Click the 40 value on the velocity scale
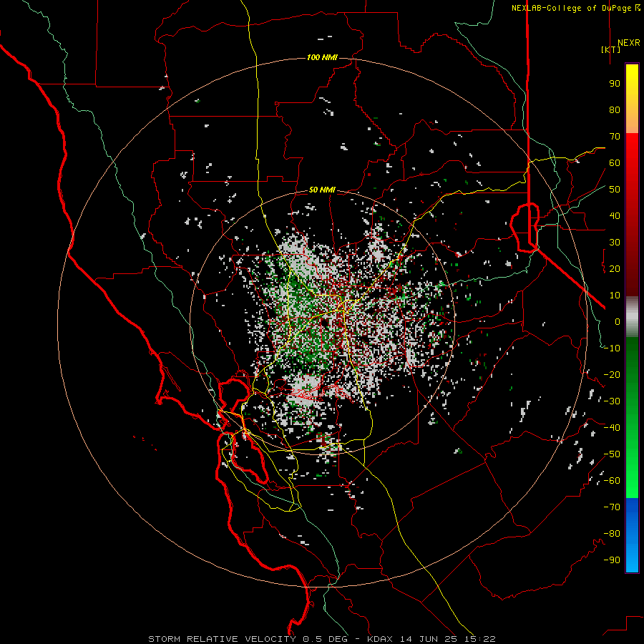 [x=615, y=215]
